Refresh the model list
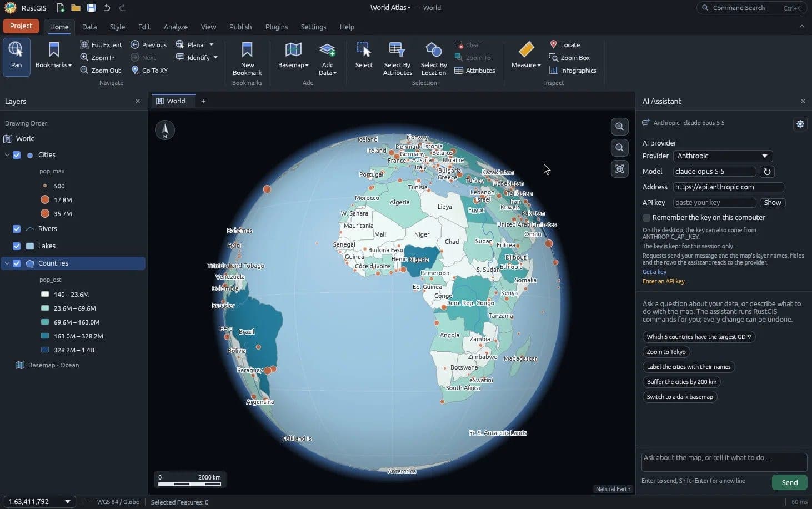The height and width of the screenshot is (509, 812). 767,172
